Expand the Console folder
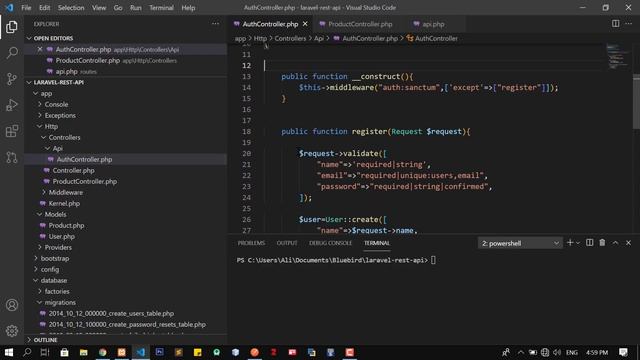The height and width of the screenshot is (360, 640). [56, 104]
